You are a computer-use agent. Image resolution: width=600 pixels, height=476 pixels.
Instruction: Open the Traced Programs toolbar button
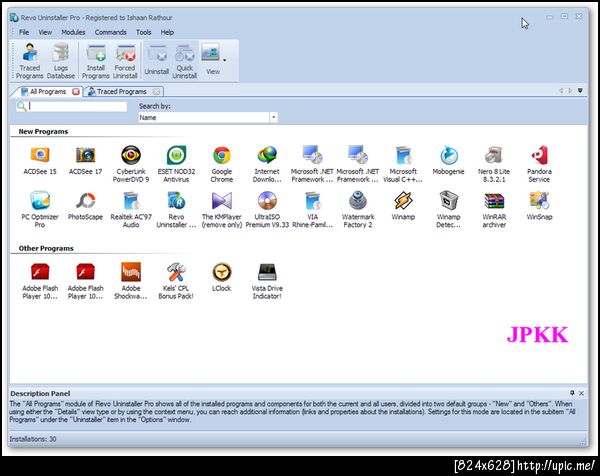click(x=29, y=61)
